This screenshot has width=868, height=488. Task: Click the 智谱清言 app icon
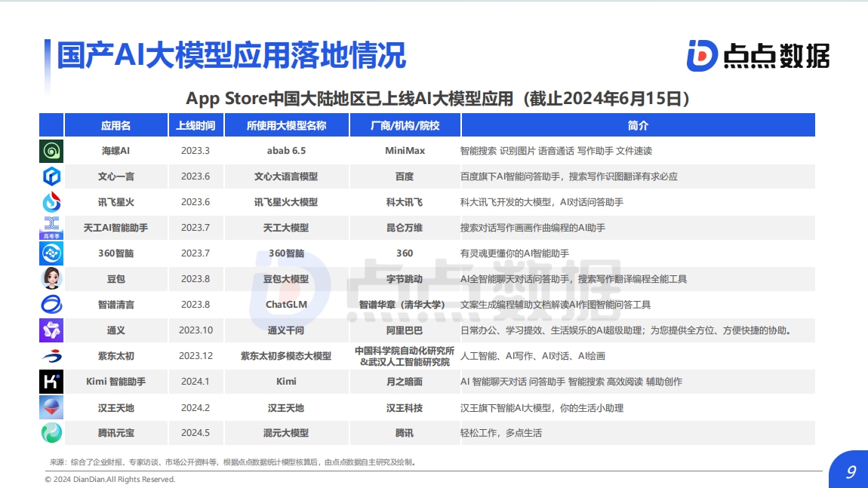(51, 304)
